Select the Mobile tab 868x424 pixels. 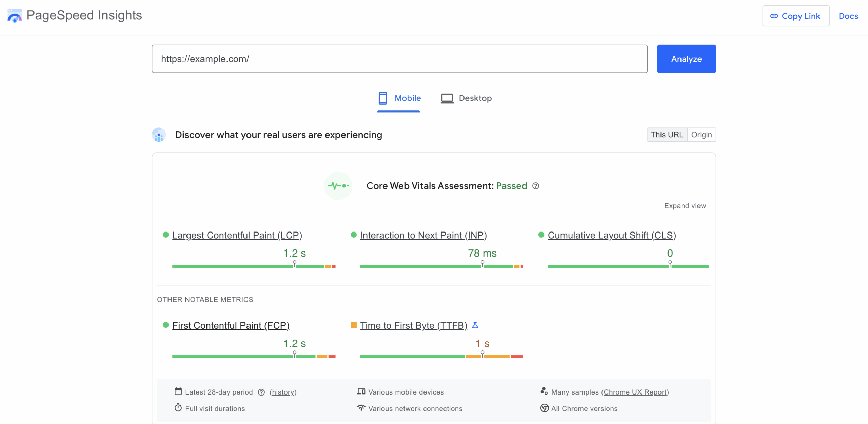[x=399, y=98]
